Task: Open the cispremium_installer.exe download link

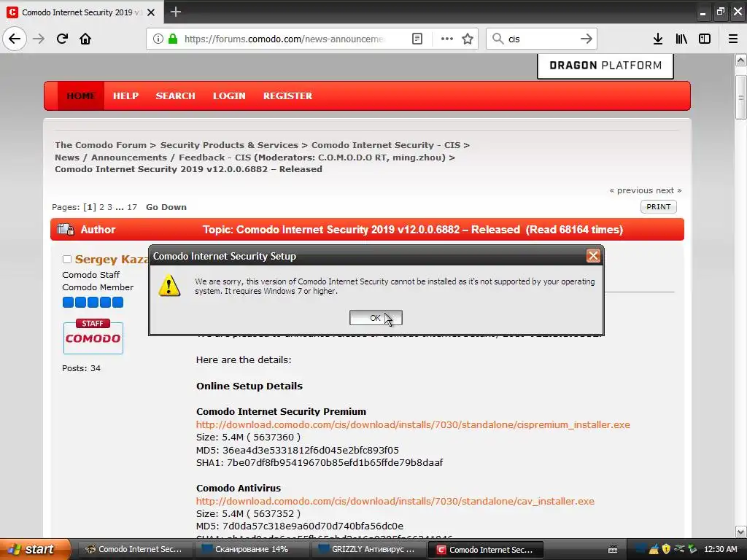Action: (x=413, y=425)
